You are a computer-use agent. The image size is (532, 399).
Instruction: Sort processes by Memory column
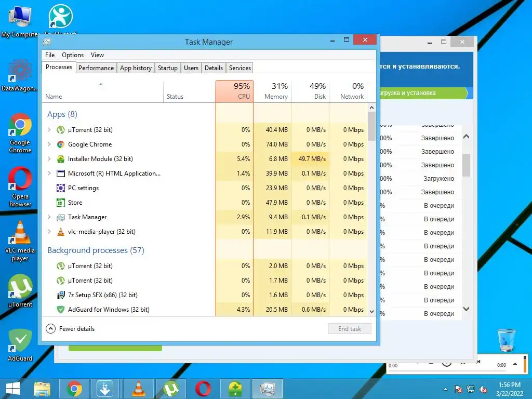coord(272,91)
